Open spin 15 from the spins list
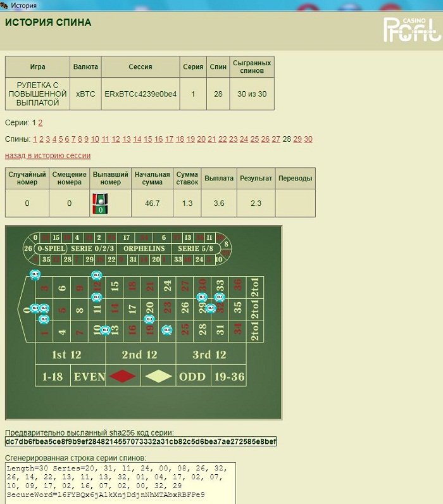Viewport: 443px width, 504px height. [x=148, y=139]
